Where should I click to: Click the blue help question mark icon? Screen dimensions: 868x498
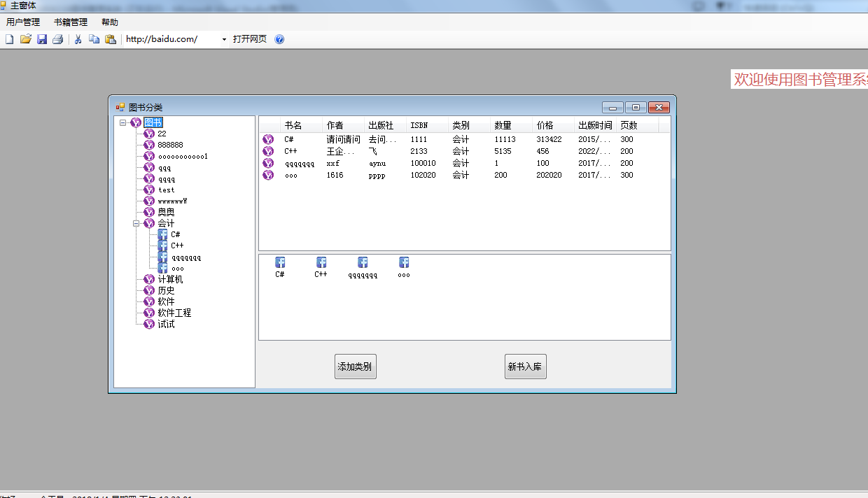[x=279, y=39]
